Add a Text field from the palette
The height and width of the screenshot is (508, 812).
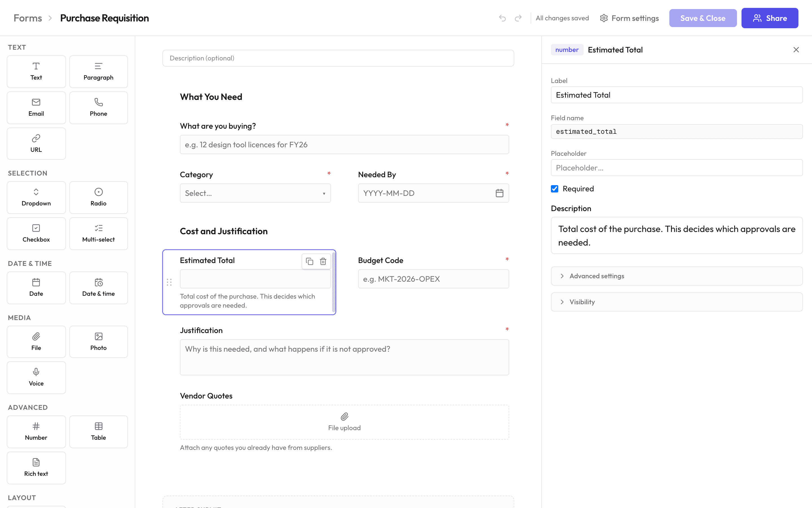pyautogui.click(x=36, y=72)
